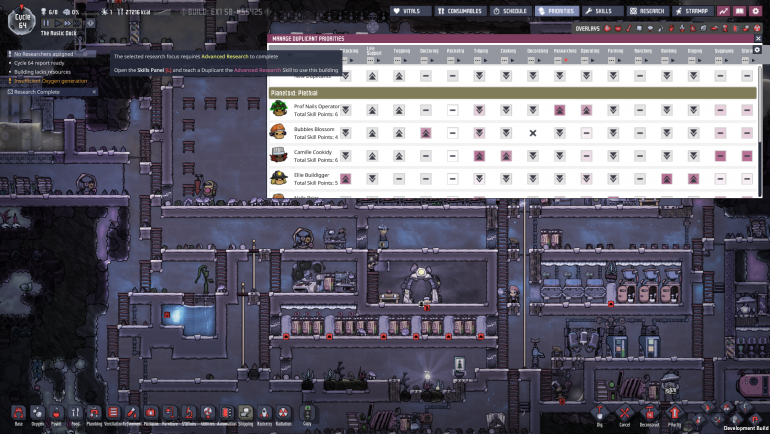The width and height of the screenshot is (770, 434).
Task: Open Doctoring column options button
Action: pyautogui.click(x=424, y=60)
